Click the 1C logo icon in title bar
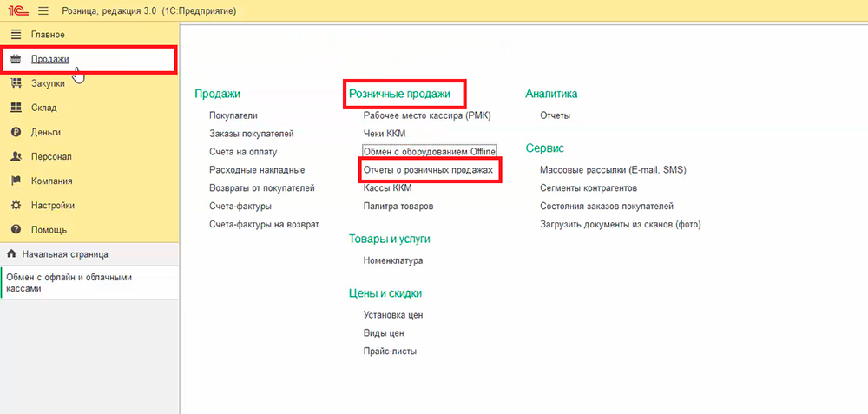 (16, 10)
